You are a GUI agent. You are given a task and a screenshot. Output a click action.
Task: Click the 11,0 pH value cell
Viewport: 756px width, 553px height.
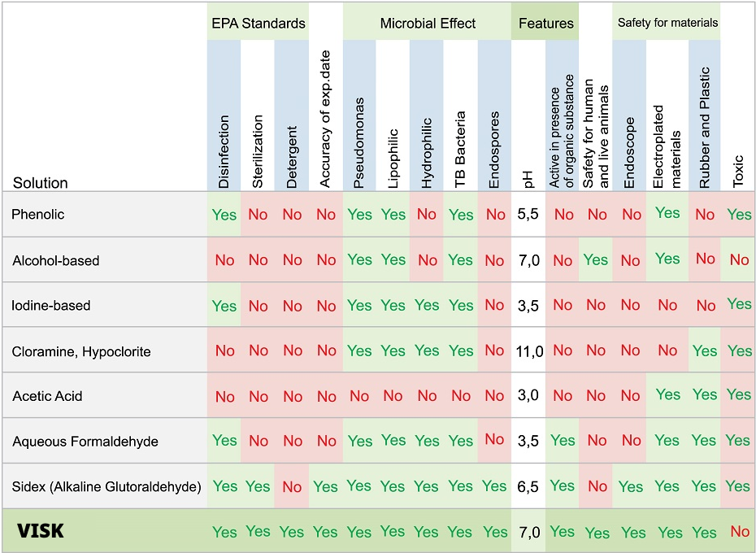coord(528,351)
